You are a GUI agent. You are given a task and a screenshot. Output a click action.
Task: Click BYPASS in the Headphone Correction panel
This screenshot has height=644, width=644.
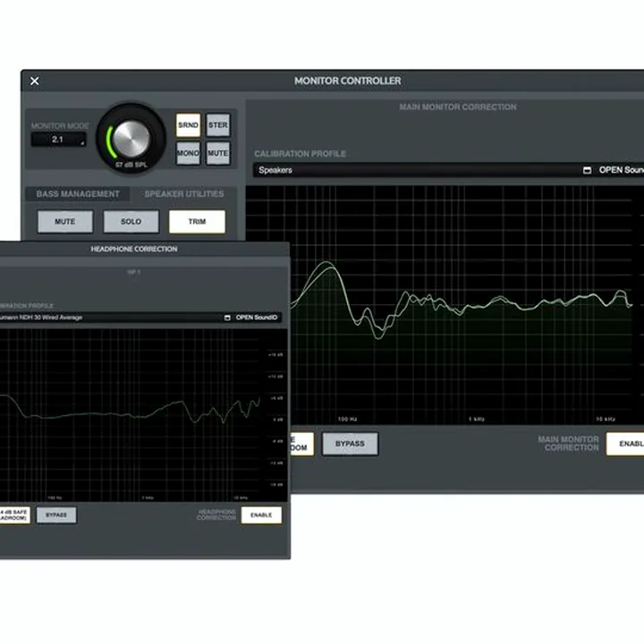coord(56,515)
